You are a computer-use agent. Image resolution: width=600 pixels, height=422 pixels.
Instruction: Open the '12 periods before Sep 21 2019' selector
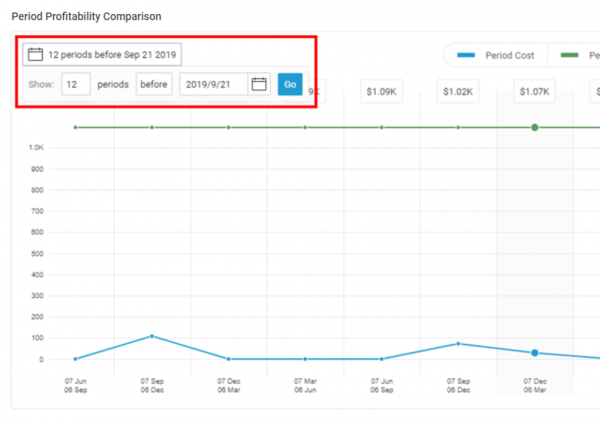[103, 54]
